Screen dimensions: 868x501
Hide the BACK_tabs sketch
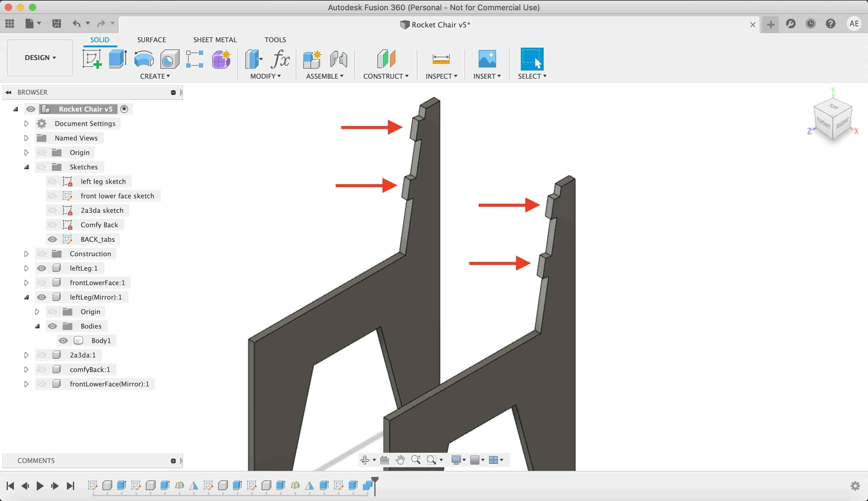[52, 239]
